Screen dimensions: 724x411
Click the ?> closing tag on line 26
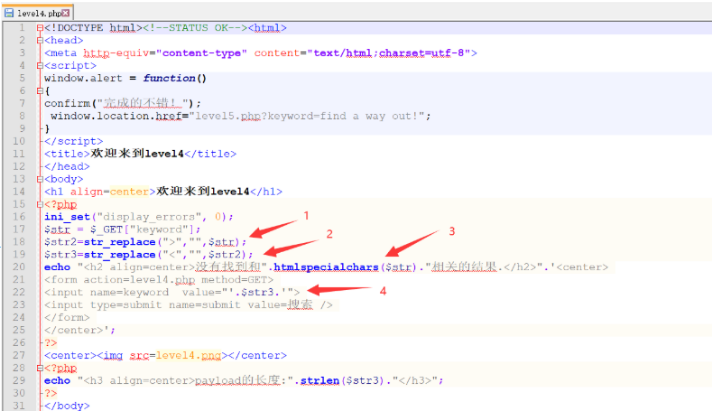tap(51, 343)
